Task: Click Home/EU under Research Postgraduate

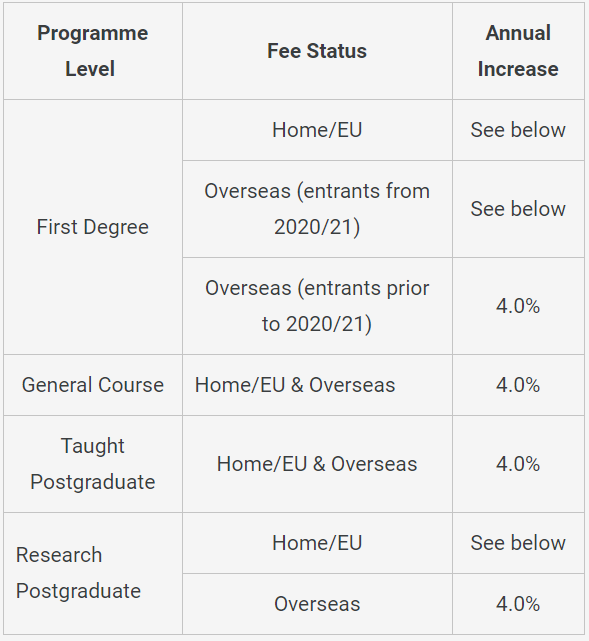Action: 317,543
